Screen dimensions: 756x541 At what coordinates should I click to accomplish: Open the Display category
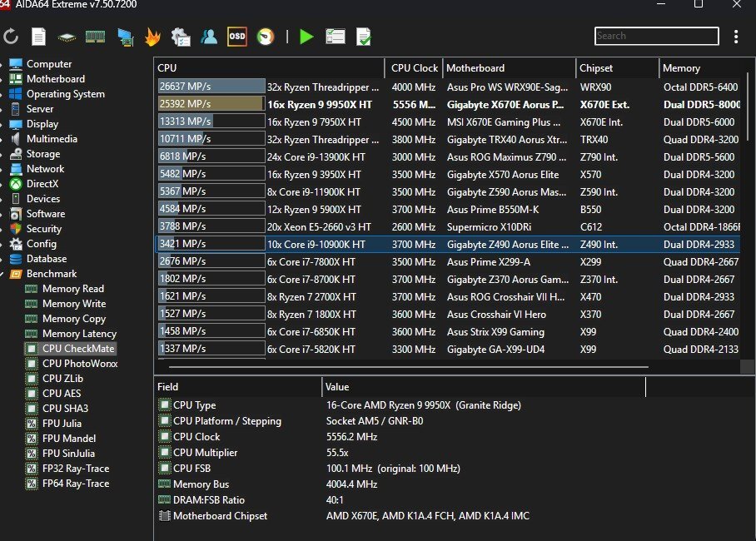(42, 124)
